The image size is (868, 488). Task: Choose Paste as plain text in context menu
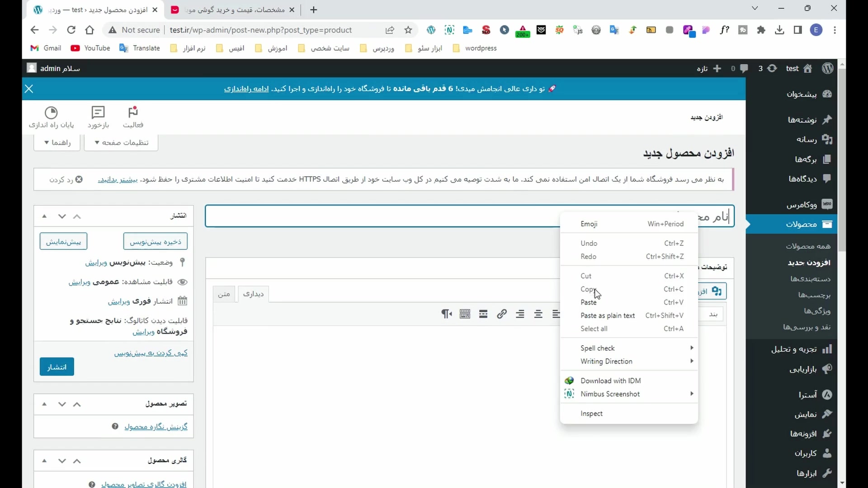click(x=607, y=315)
